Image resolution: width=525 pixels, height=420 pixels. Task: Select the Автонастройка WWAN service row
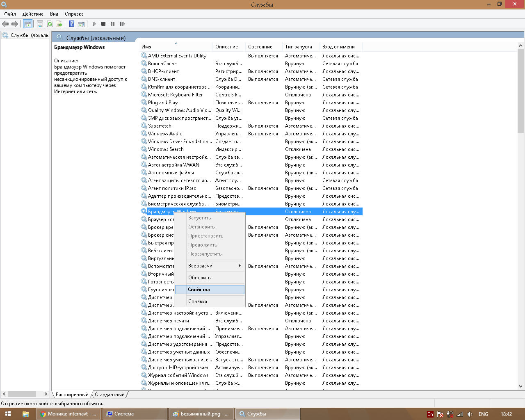[251, 165]
